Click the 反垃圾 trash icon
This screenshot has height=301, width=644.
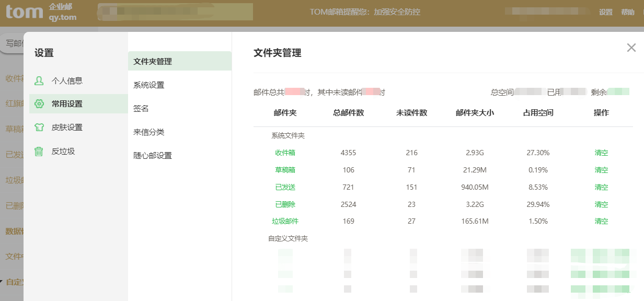(39, 150)
